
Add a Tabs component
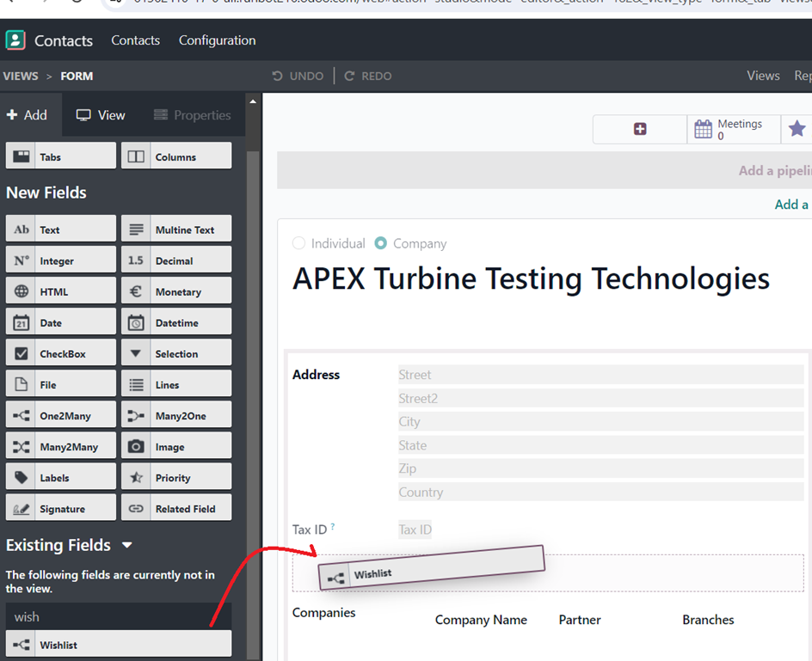(61, 156)
